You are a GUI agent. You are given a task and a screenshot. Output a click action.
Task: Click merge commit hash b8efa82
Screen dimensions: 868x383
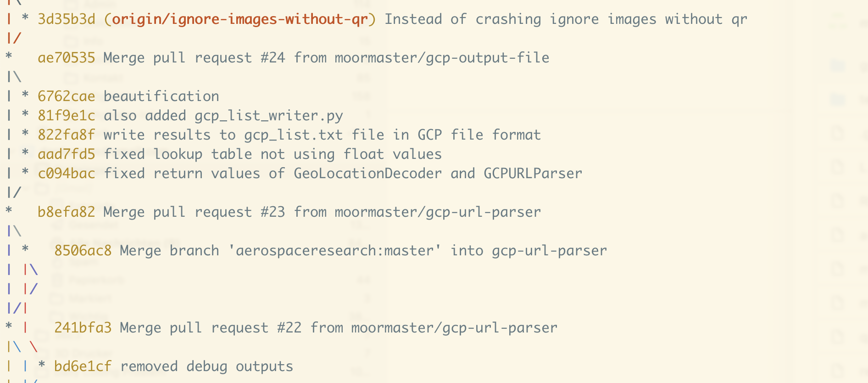(x=66, y=212)
